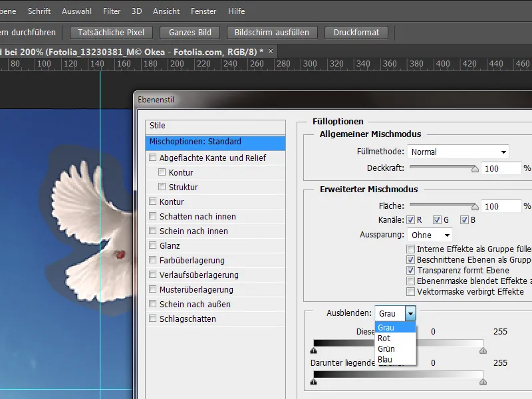Enable the Glanz checkbox
Screen dimensions: 532x399
tap(153, 245)
